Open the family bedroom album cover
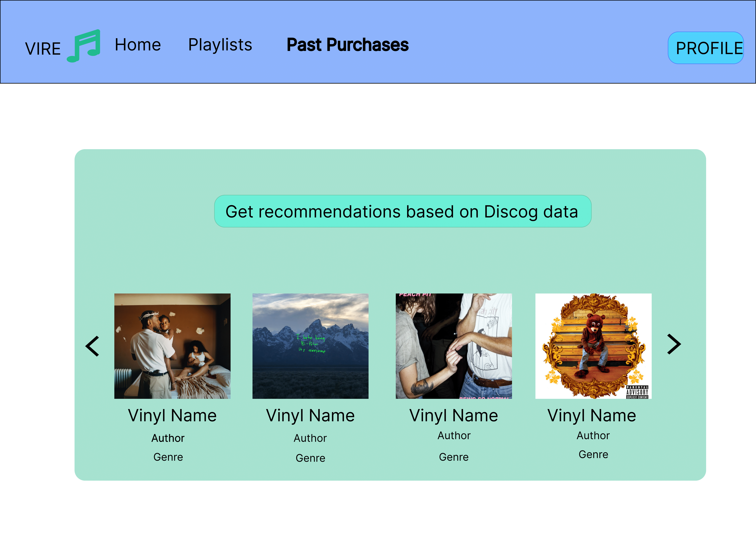This screenshot has height=538, width=756. (172, 346)
